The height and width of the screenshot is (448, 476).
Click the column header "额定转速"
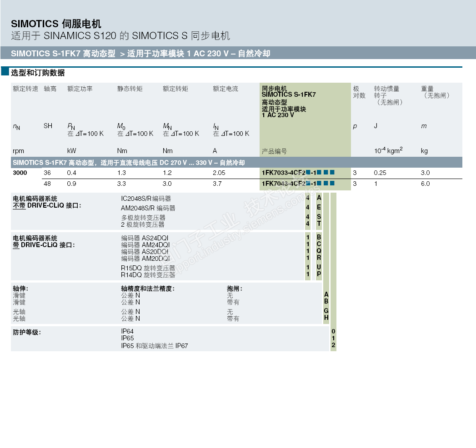[25, 89]
